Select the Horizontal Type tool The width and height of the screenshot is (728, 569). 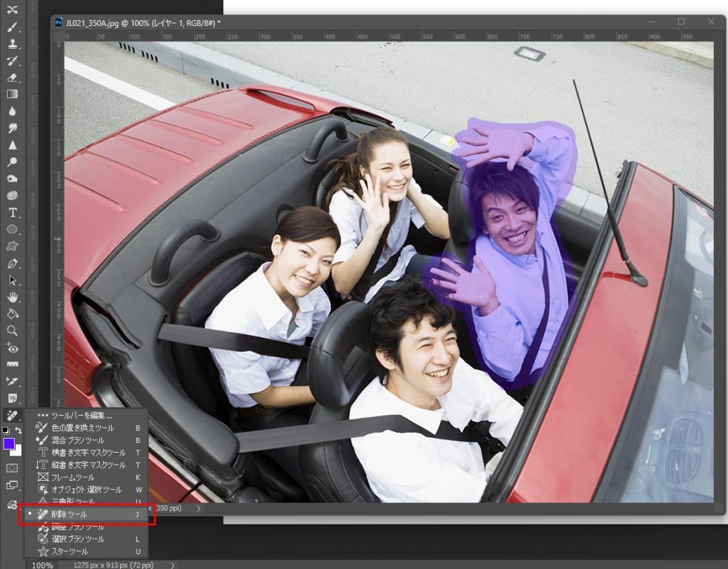[x=11, y=213]
